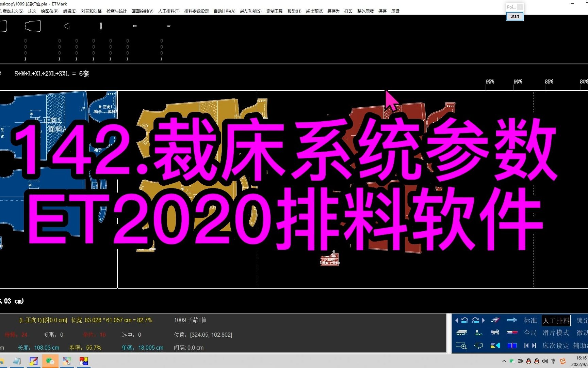Click 保存 in the menu bar

pos(382,11)
